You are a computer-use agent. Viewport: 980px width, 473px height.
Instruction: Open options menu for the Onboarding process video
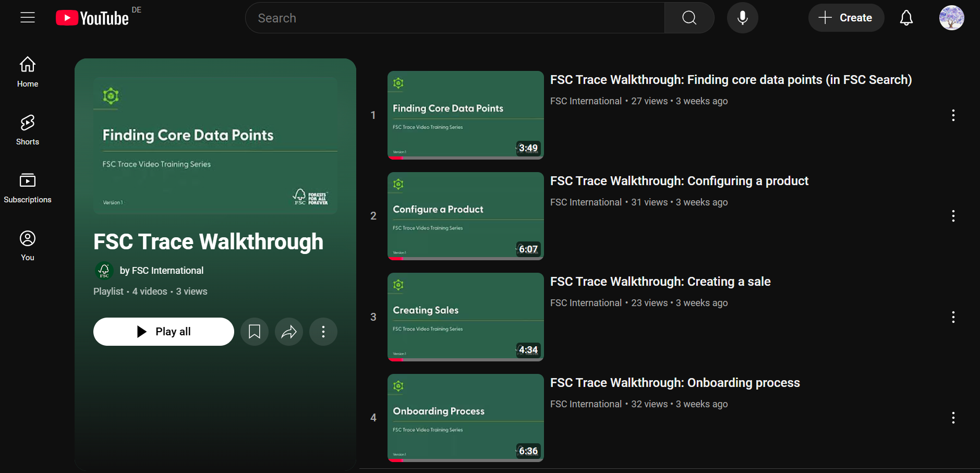953,417
